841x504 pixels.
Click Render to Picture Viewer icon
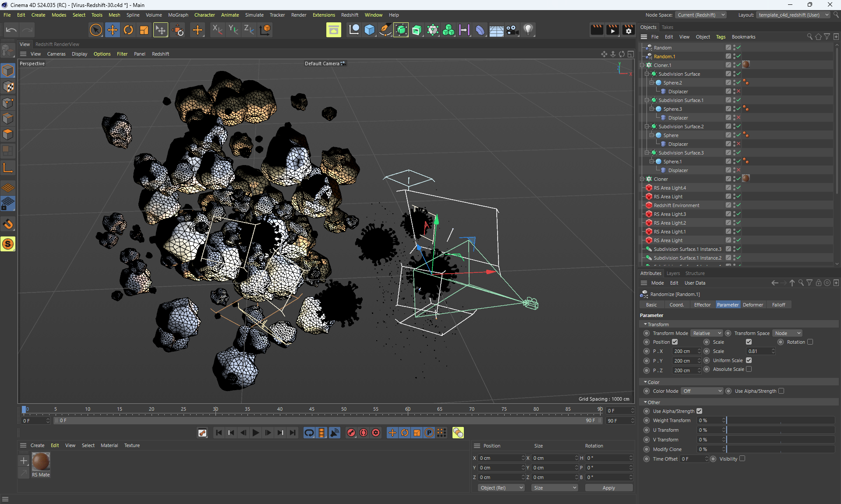(x=612, y=30)
